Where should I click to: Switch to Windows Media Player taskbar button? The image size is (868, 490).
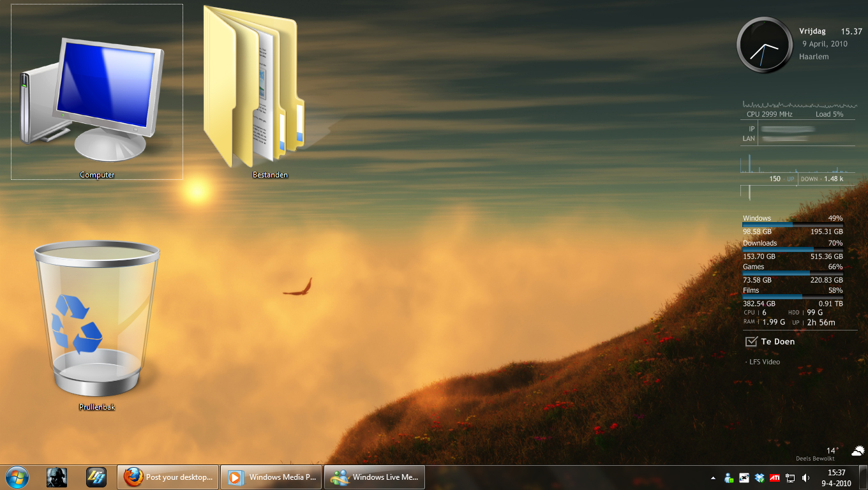[x=273, y=477]
